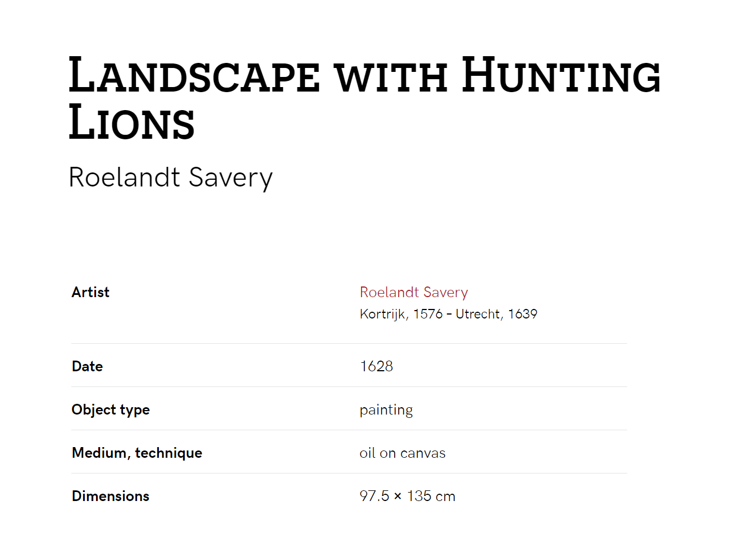Viewport: 731px width, 560px height.
Task: Select the Date label
Action: tap(88, 366)
